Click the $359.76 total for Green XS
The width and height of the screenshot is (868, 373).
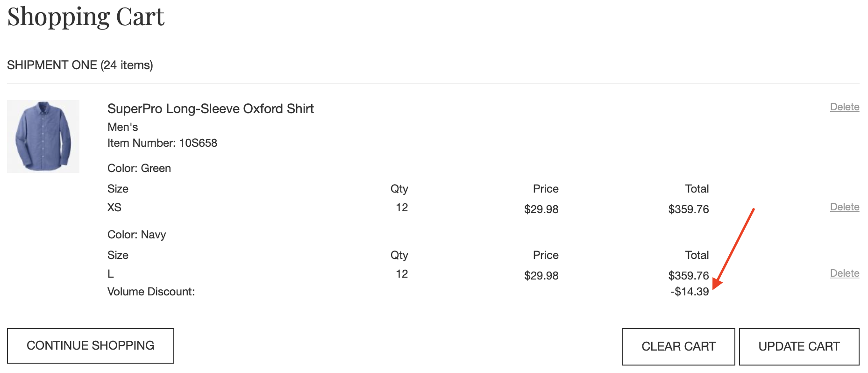(689, 209)
